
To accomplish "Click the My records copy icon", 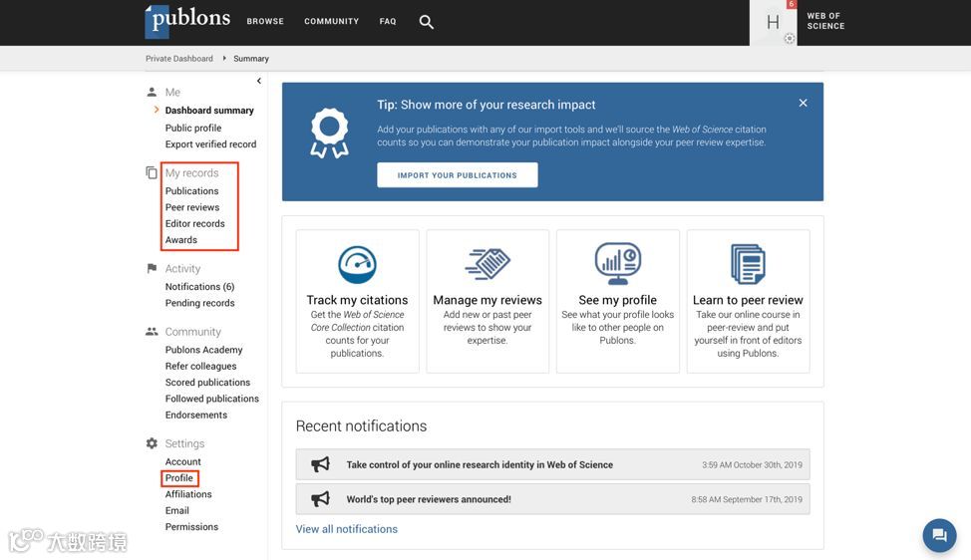I will [x=152, y=172].
